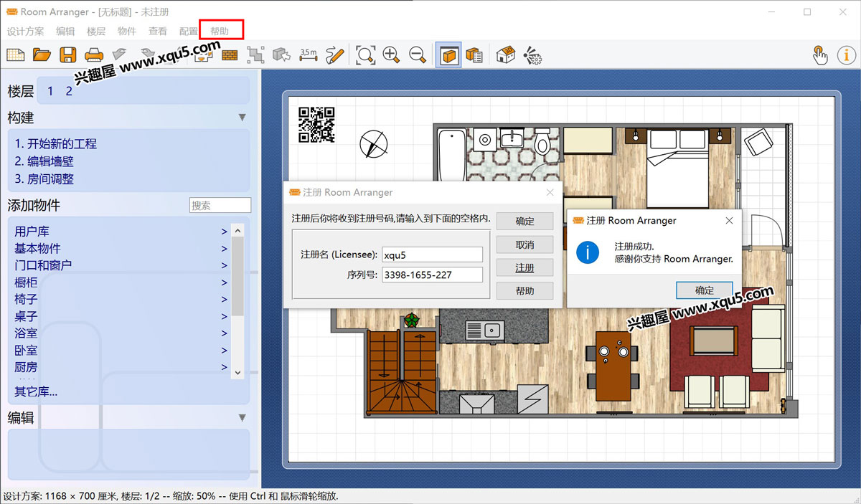Image resolution: width=861 pixels, height=504 pixels.
Task: Collapse the 编辑 section triangle
Action: [243, 417]
